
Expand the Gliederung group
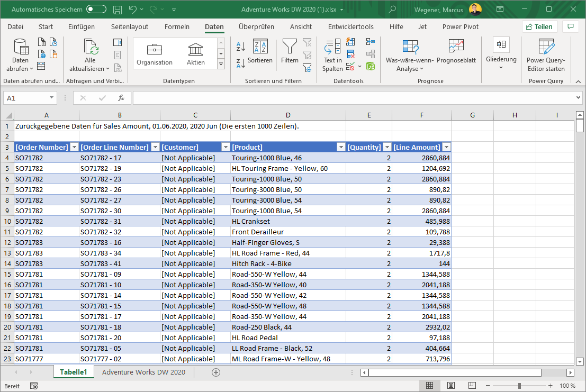click(501, 54)
